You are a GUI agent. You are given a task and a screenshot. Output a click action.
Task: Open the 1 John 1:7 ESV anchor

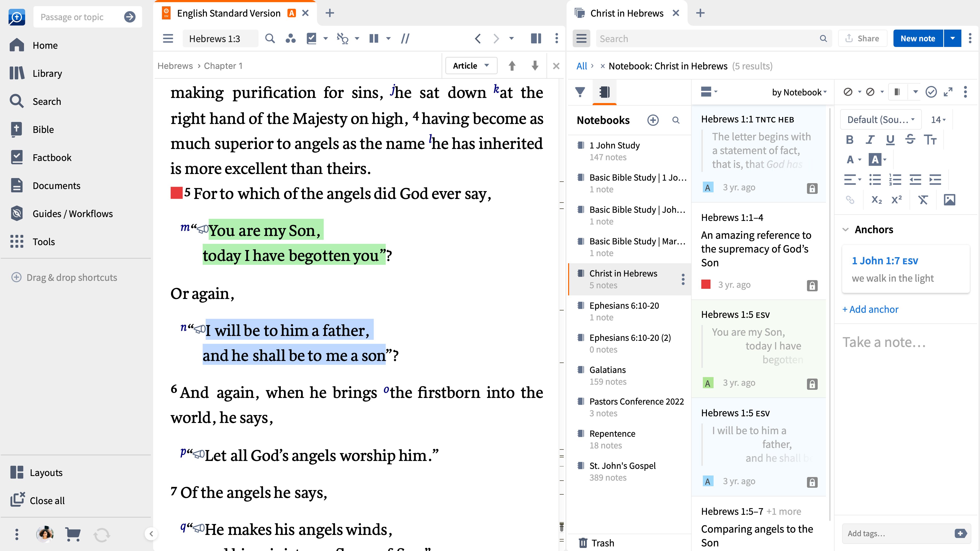[885, 260]
